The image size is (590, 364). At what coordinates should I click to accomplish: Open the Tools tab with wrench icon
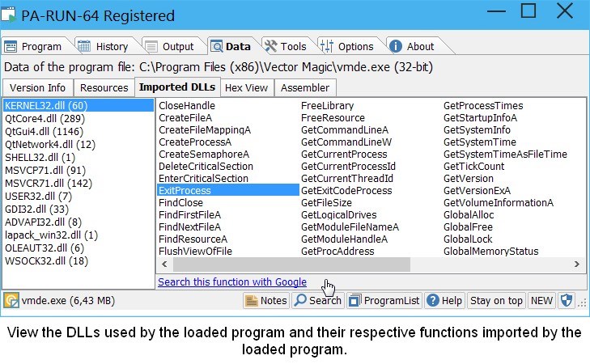pyautogui.click(x=285, y=46)
